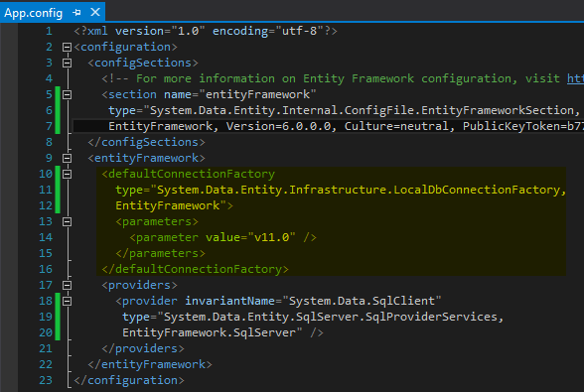584x392 pixels.
Task: Place cursor in "entityFramework" name value
Action: [257, 94]
